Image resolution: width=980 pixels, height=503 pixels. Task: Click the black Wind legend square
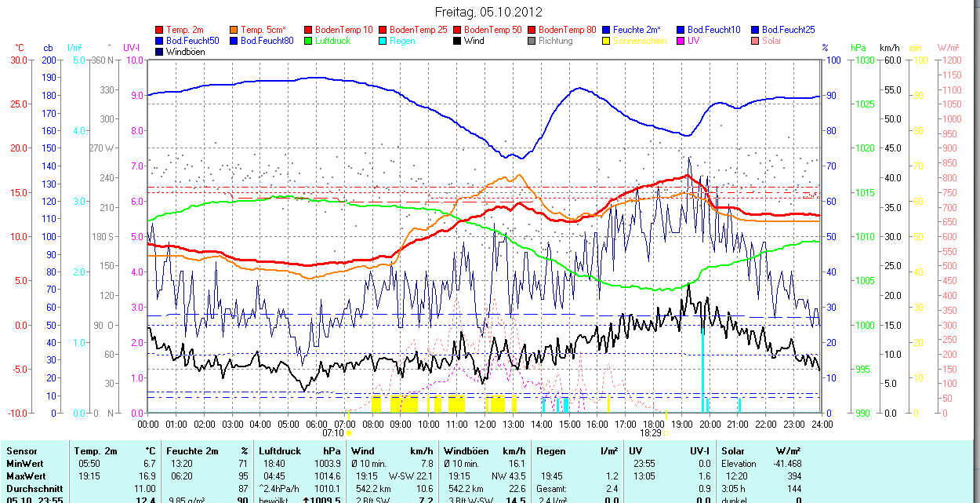click(x=457, y=41)
